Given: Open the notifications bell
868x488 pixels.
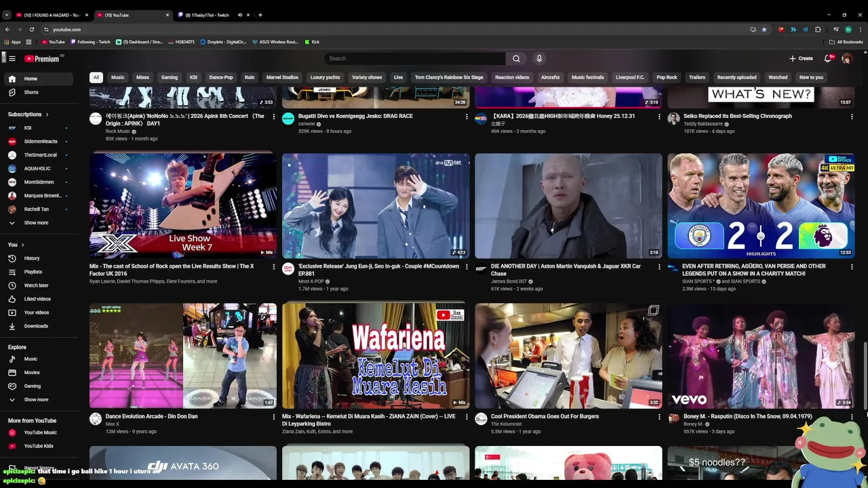Looking at the screenshot, I should coord(828,58).
